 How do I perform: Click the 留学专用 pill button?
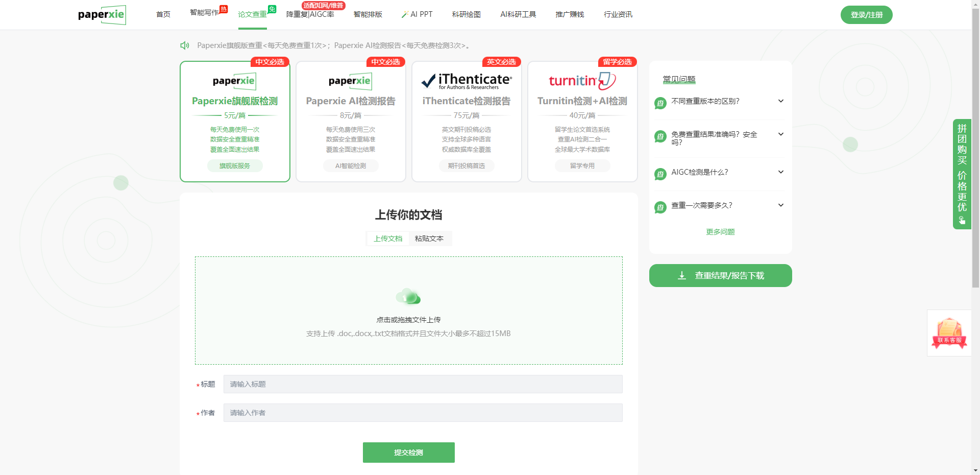pos(582,165)
